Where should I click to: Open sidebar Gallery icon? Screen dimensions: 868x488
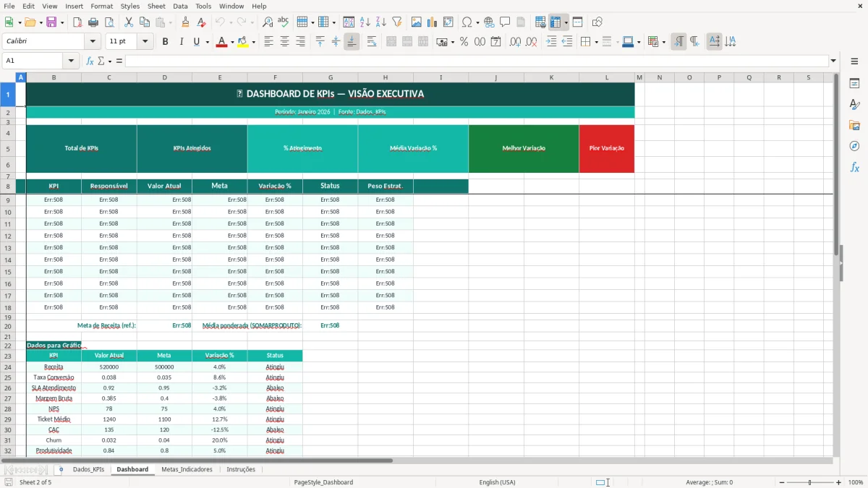click(x=854, y=125)
